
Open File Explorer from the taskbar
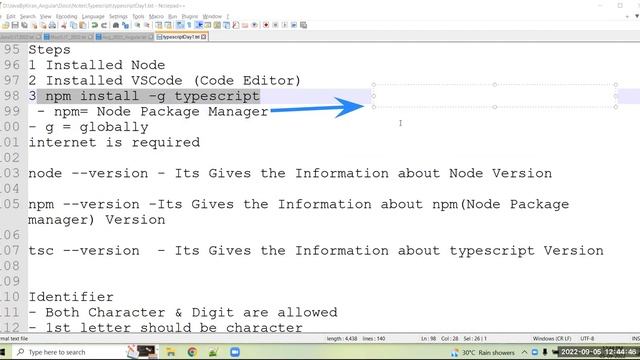tap(171, 352)
